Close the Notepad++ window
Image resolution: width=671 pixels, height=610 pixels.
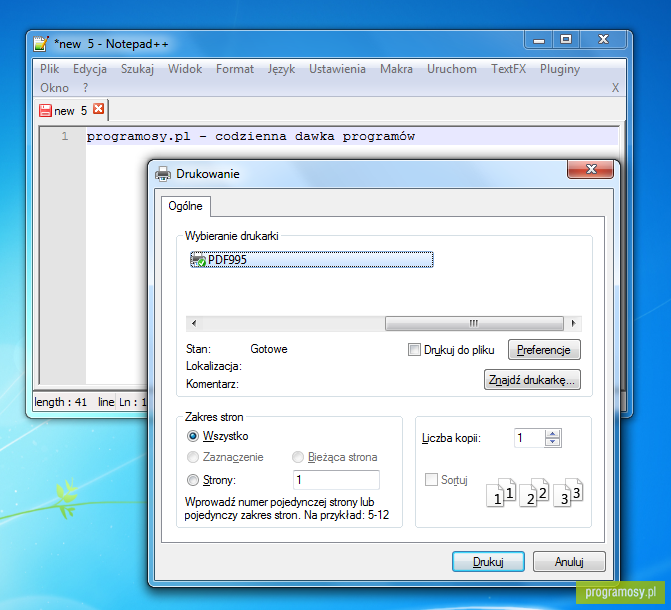click(x=603, y=40)
